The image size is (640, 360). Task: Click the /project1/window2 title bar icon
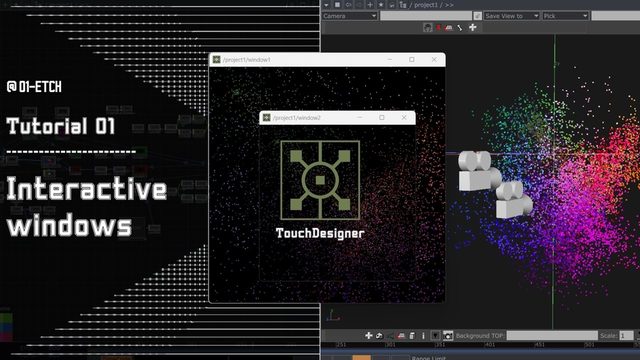(x=267, y=118)
